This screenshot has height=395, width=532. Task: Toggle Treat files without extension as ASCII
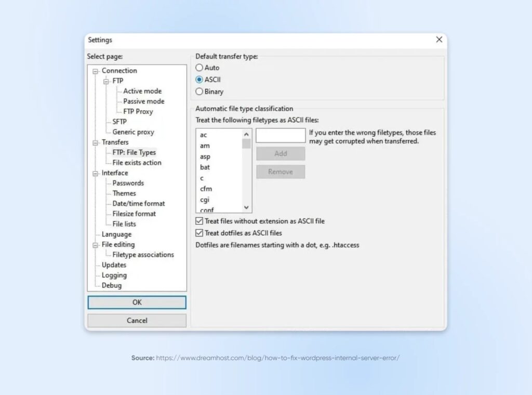point(199,221)
